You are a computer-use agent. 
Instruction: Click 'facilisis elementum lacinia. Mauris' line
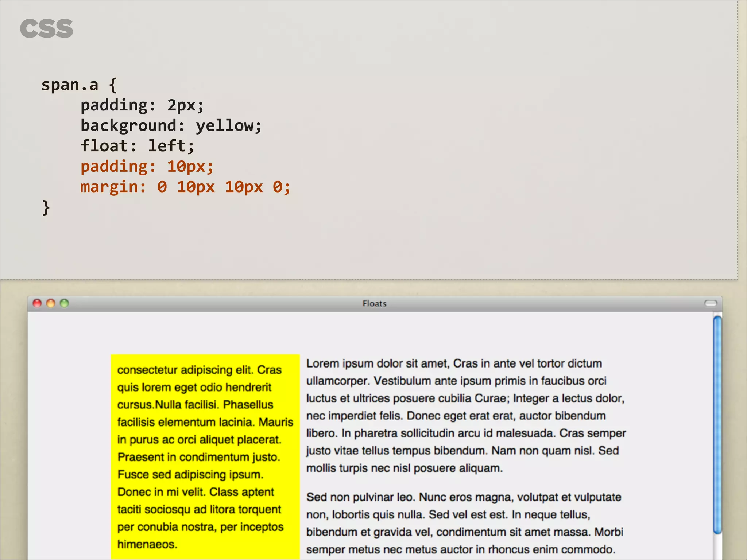pyautogui.click(x=205, y=422)
